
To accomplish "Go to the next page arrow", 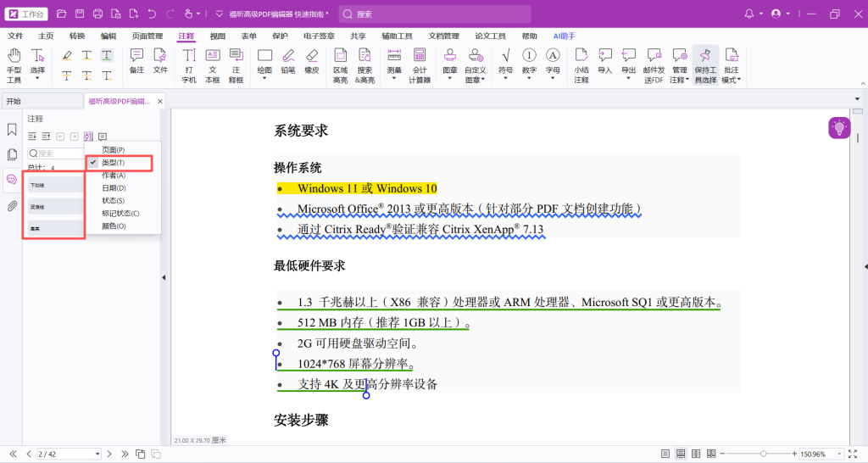I will (109, 455).
